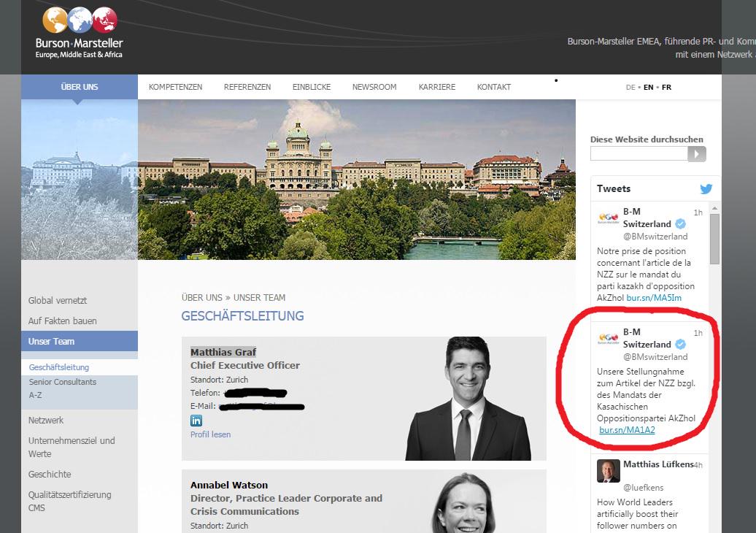This screenshot has height=533, width=756.
Task: Switch language to FR
Action: (666, 88)
